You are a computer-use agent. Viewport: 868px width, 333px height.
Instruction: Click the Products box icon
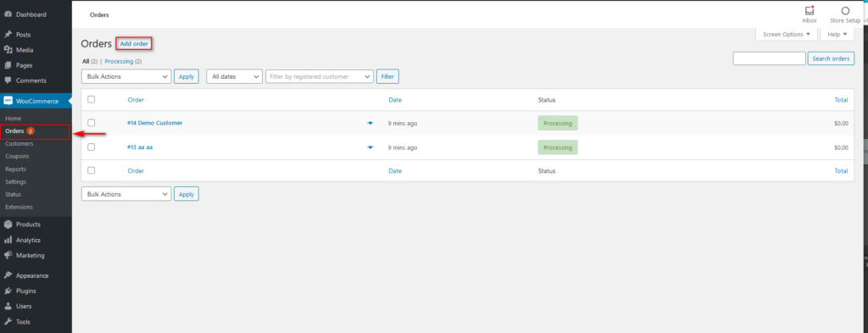click(x=8, y=225)
